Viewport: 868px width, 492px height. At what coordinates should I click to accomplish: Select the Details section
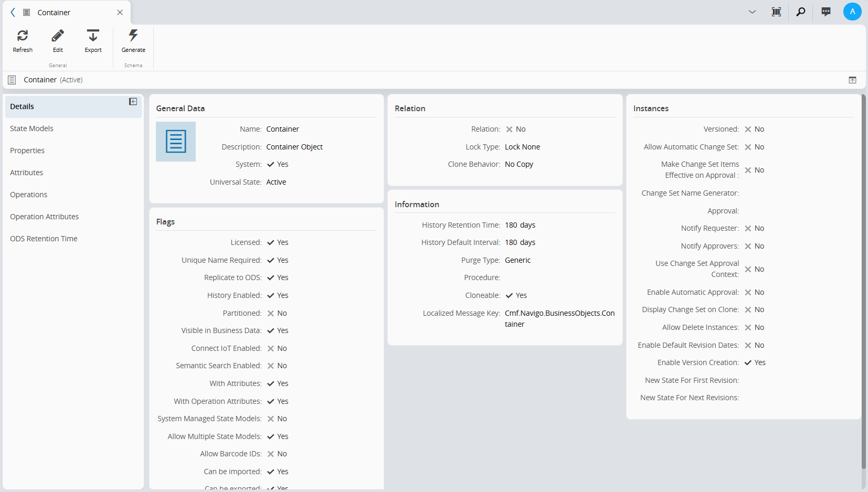click(x=73, y=106)
